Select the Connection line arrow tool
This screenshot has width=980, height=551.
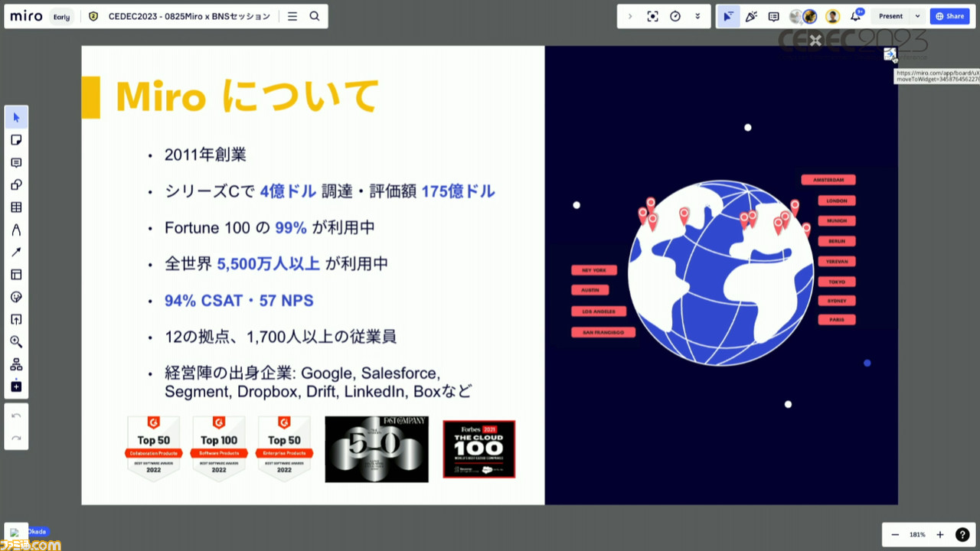[16, 252]
